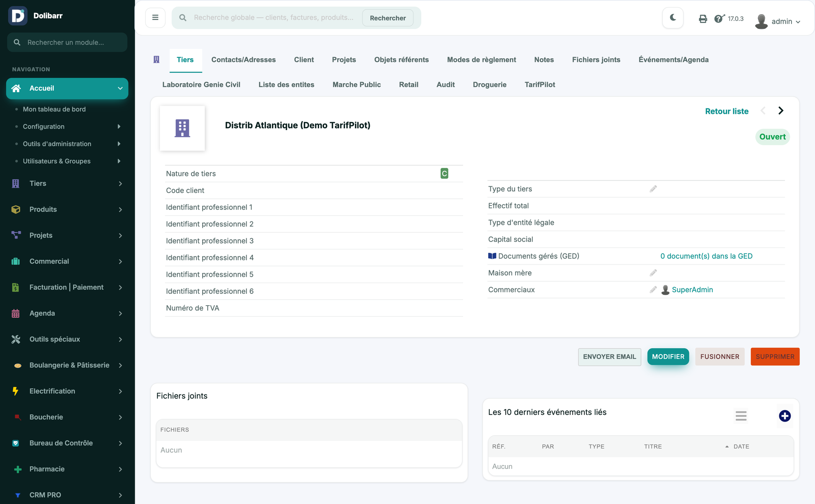Focus the Recherche globale search field
The height and width of the screenshot is (504, 815).
[x=274, y=18]
